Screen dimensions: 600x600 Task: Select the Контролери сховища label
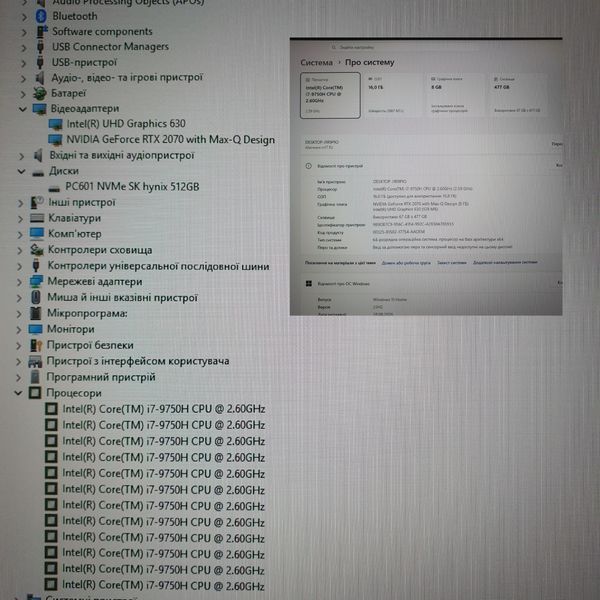pos(100,250)
